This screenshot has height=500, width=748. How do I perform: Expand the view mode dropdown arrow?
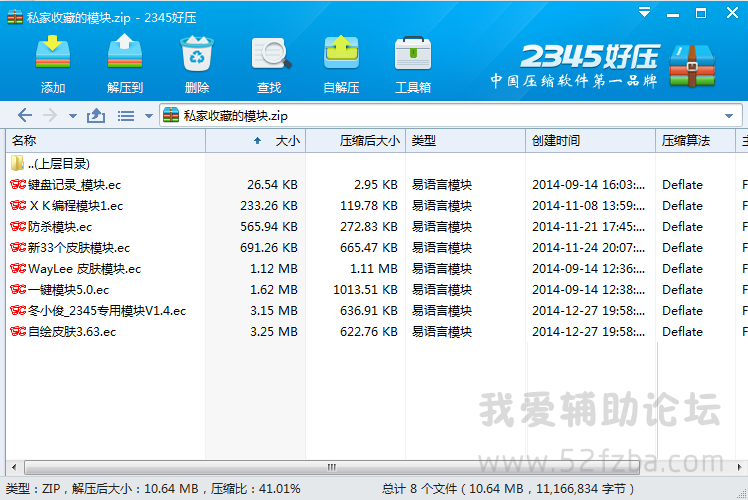(x=148, y=115)
